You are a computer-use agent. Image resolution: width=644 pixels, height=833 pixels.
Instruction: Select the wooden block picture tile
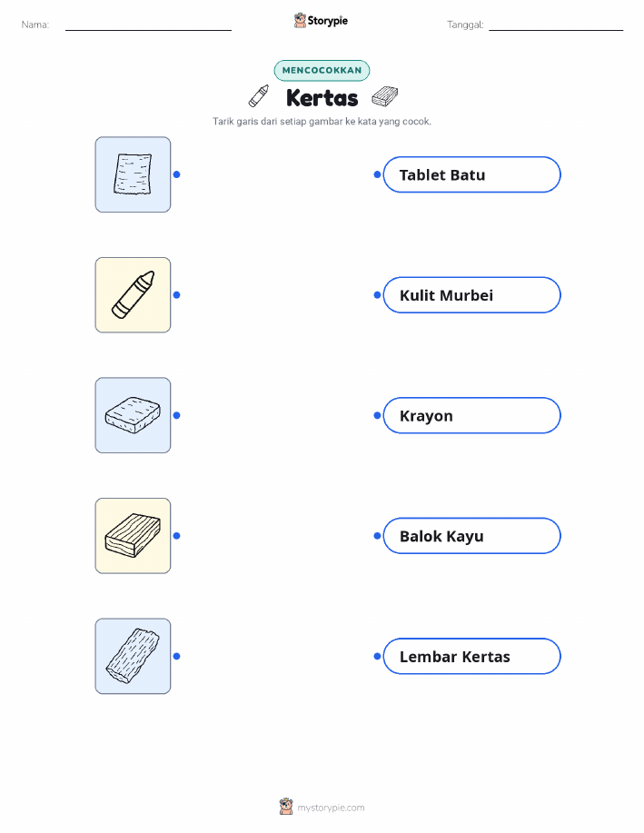pyautogui.click(x=133, y=536)
